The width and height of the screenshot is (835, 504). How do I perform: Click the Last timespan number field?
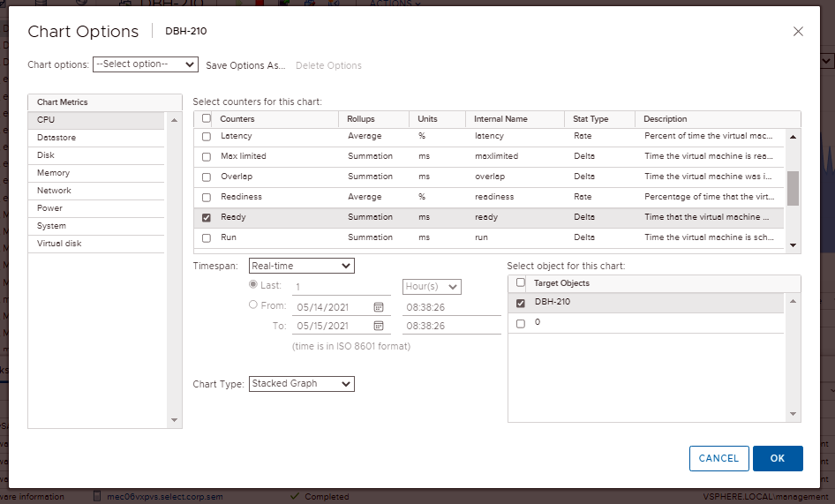(341, 287)
